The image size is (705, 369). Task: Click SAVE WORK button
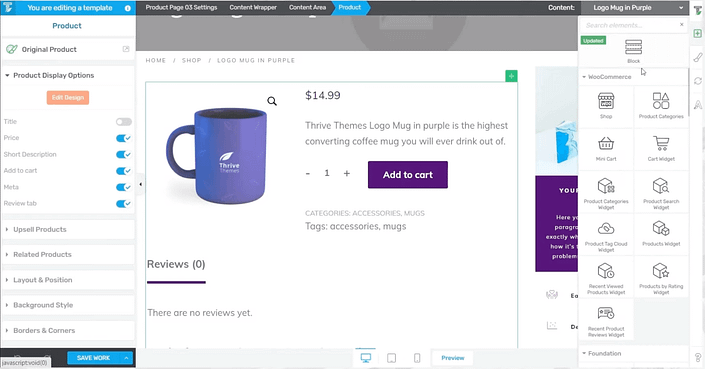click(x=94, y=358)
